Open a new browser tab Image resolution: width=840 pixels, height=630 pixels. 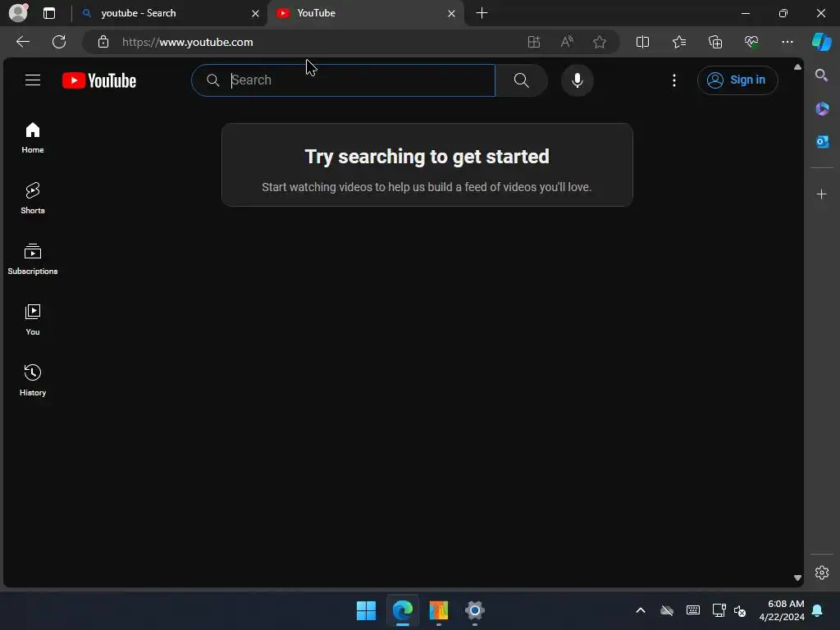pyautogui.click(x=482, y=13)
